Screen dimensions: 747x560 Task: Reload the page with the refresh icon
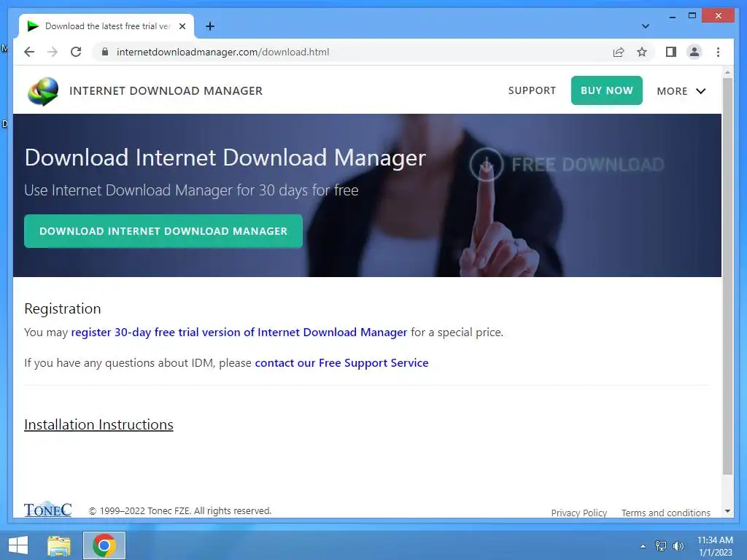tap(76, 52)
